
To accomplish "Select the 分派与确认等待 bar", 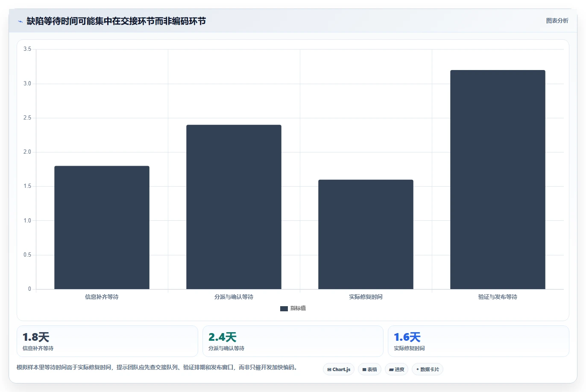I will (234, 207).
